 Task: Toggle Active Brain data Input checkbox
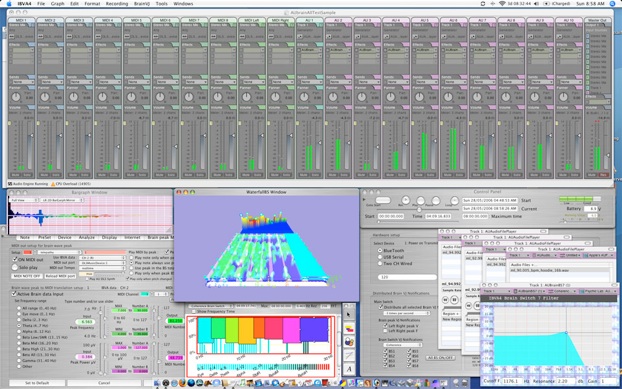coord(14,294)
